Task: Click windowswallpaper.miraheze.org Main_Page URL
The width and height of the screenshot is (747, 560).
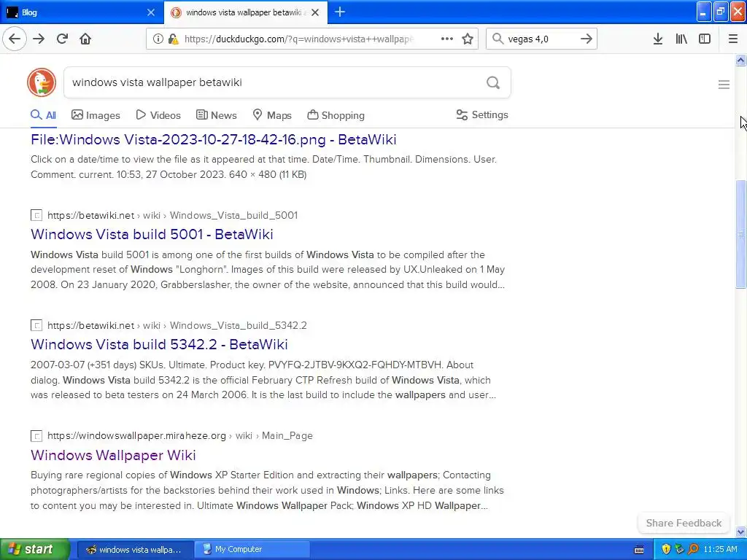Action: pos(180,436)
